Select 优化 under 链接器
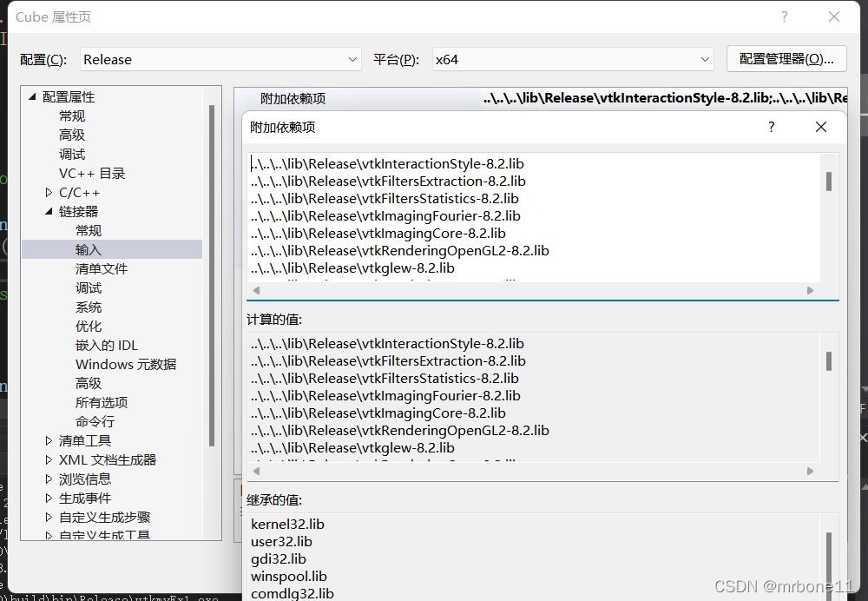This screenshot has height=601, width=868. pyautogui.click(x=89, y=327)
